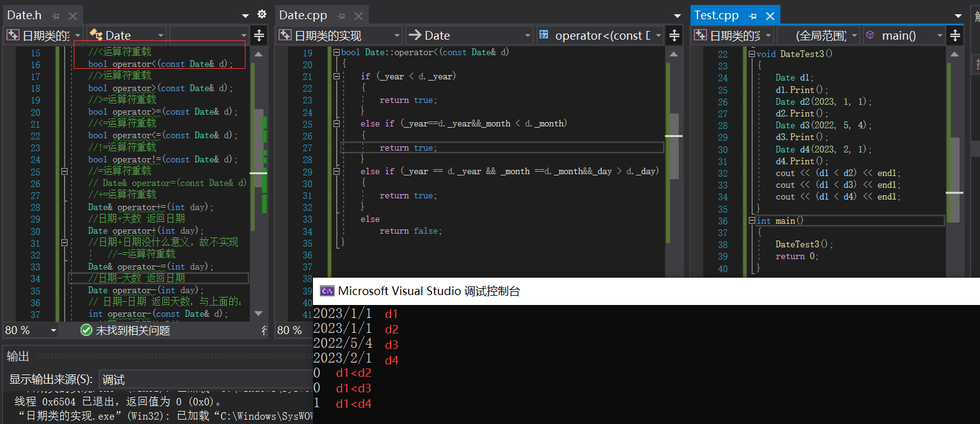Click console output line '2022/5/4'
The image size is (980, 424).
tap(343, 343)
